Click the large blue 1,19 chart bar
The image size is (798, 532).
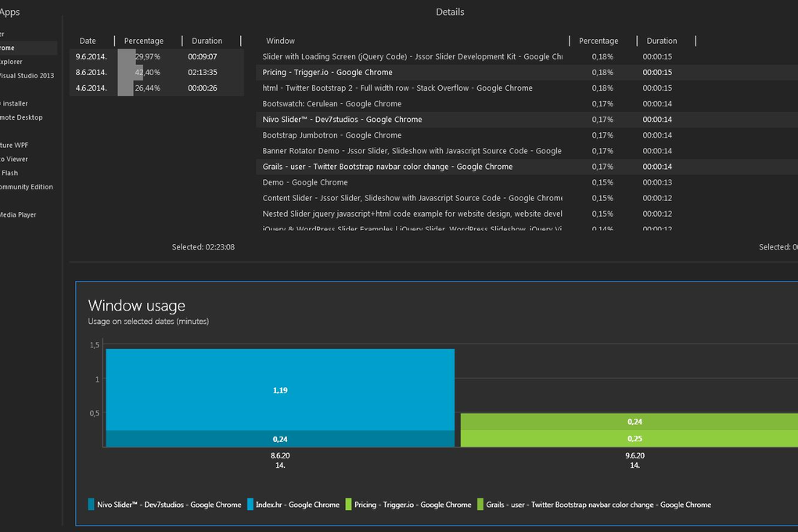[280, 390]
